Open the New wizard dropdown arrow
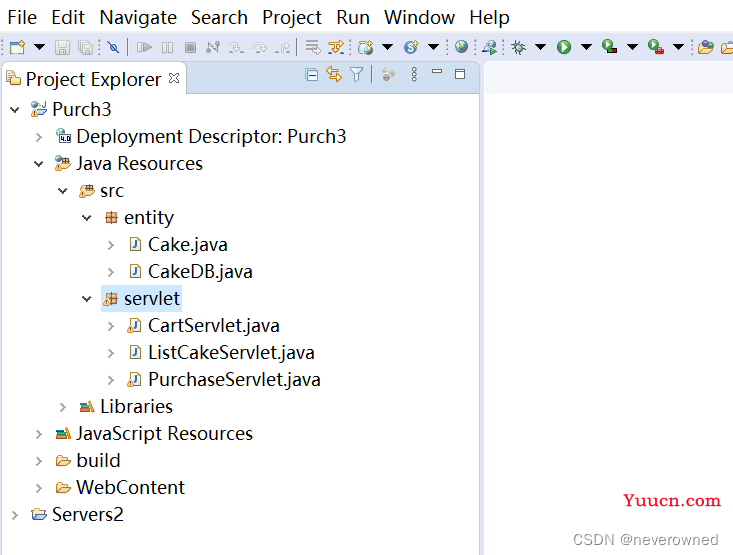 coord(39,47)
